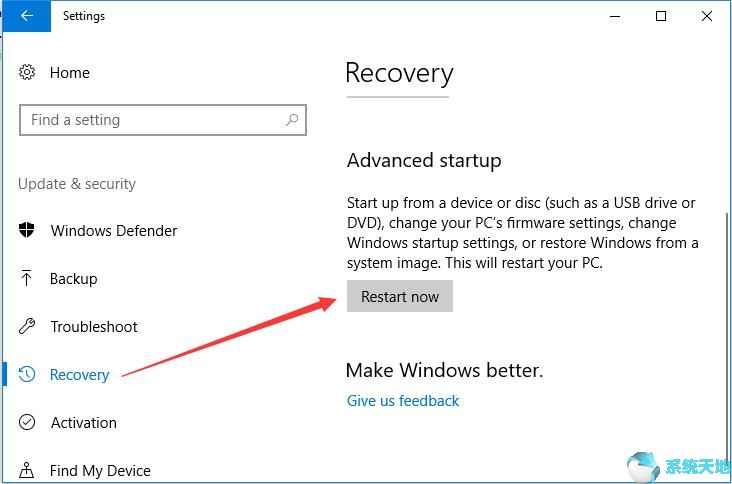This screenshot has width=732, height=484.
Task: Go to the Backup section
Action: tap(73, 279)
